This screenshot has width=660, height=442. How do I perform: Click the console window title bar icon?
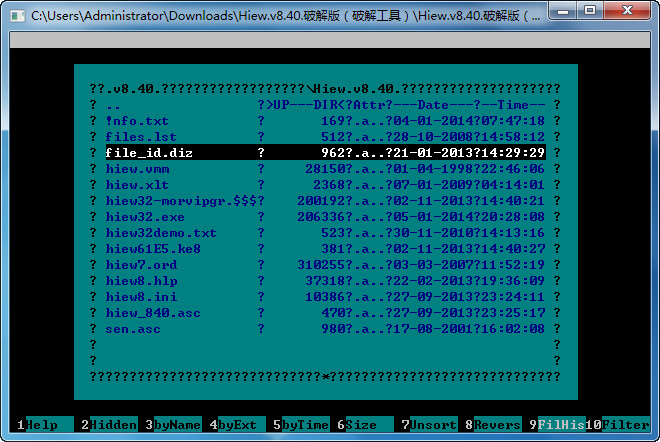click(17, 16)
